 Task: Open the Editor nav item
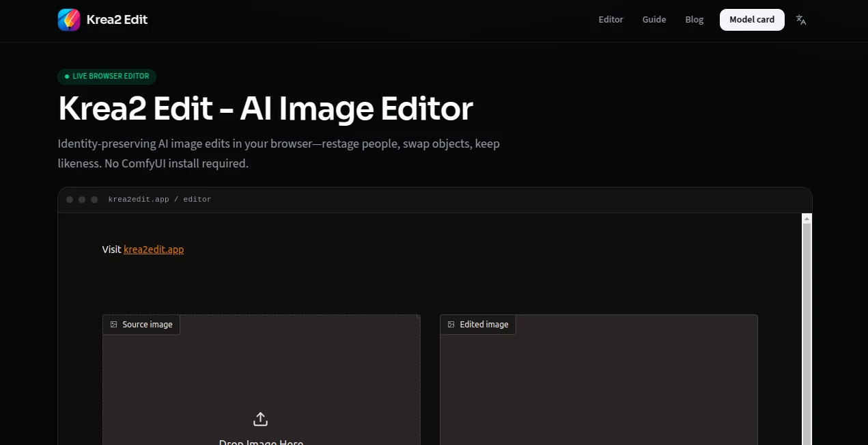[611, 20]
